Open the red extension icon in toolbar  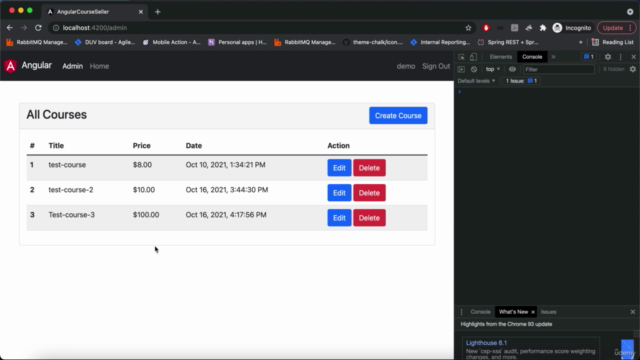click(x=486, y=28)
